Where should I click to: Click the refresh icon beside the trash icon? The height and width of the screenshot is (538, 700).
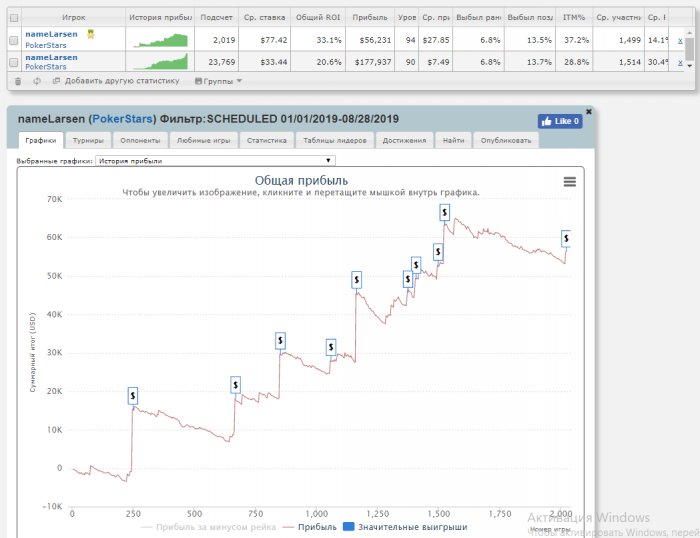(37, 81)
